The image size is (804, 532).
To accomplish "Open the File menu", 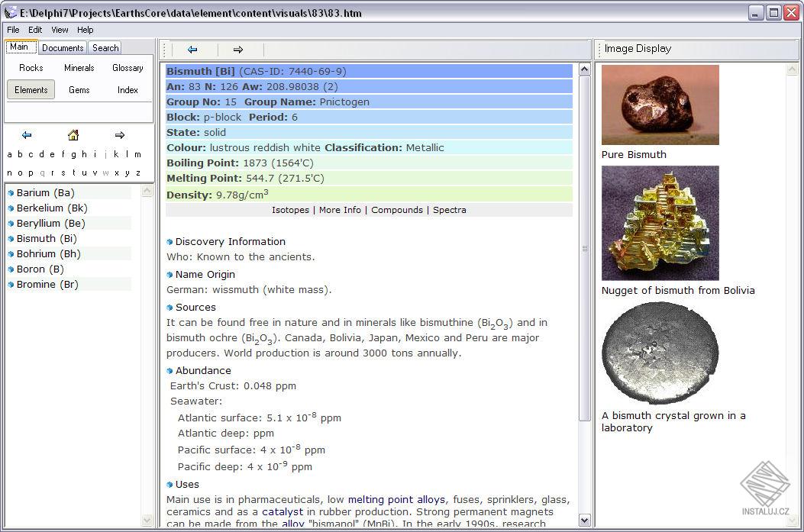I will pos(13,30).
